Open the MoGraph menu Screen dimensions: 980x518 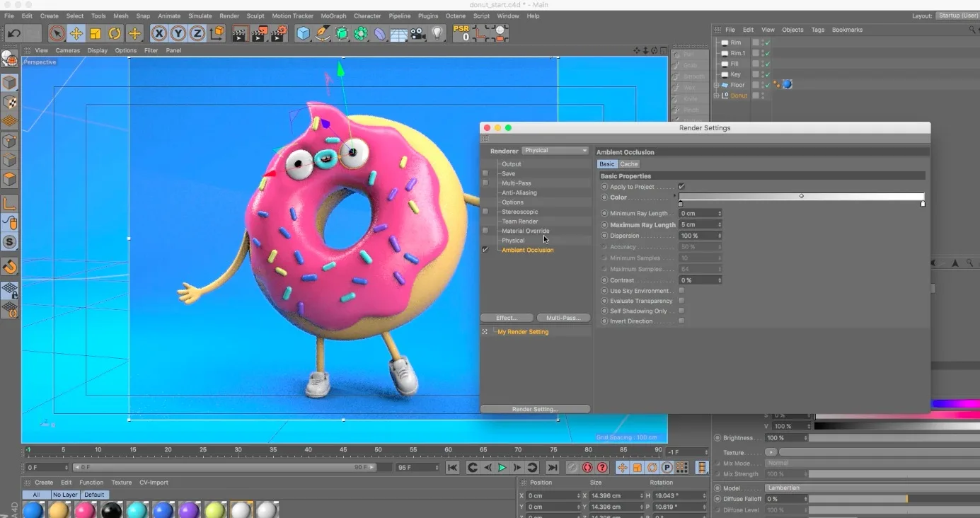[x=335, y=16]
